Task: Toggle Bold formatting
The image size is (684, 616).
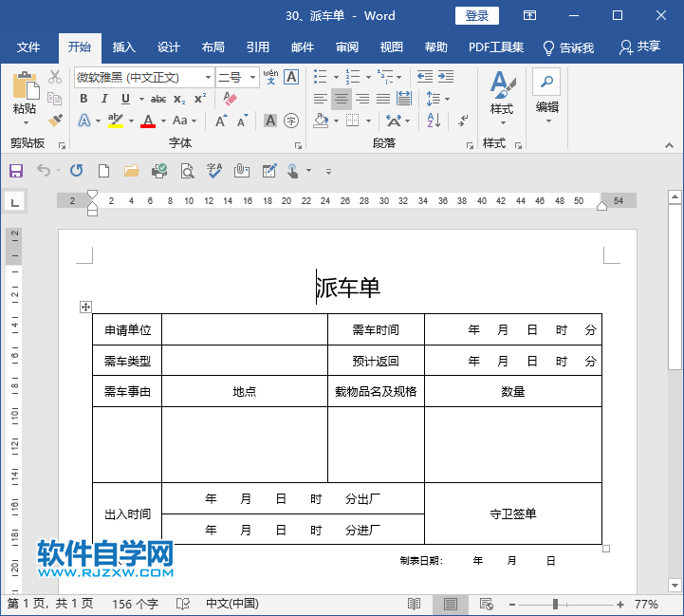Action: click(83, 99)
